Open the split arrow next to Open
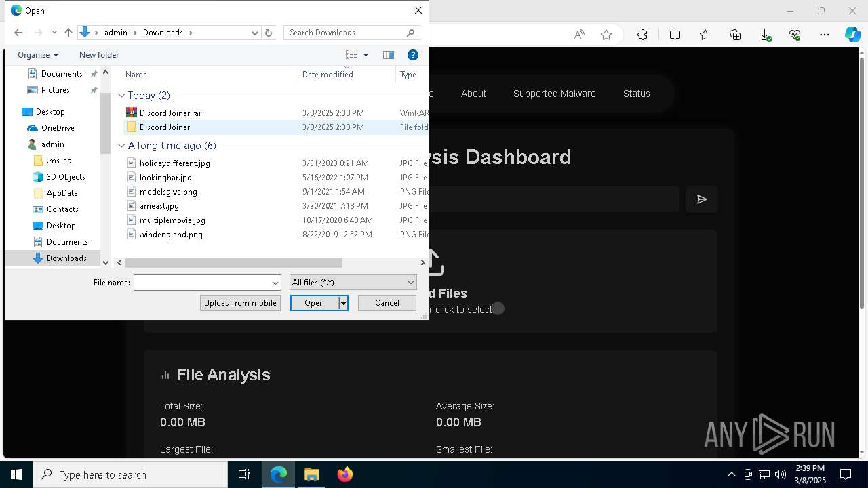 coord(343,303)
